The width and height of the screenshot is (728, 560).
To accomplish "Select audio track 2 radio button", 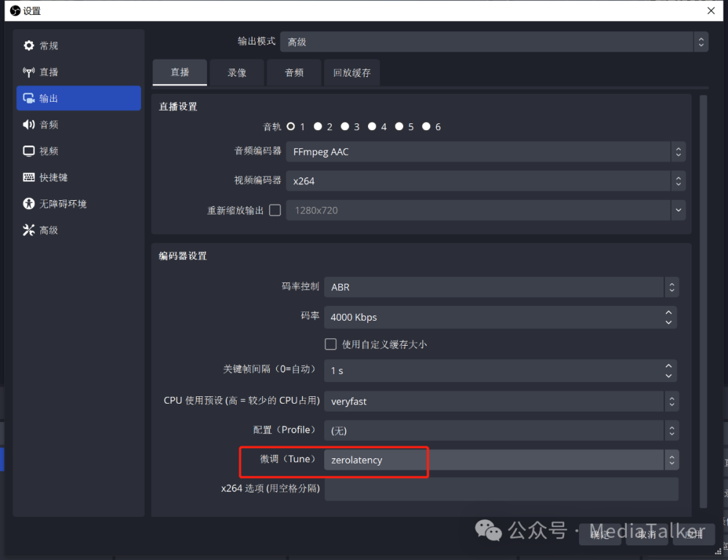I will (318, 127).
